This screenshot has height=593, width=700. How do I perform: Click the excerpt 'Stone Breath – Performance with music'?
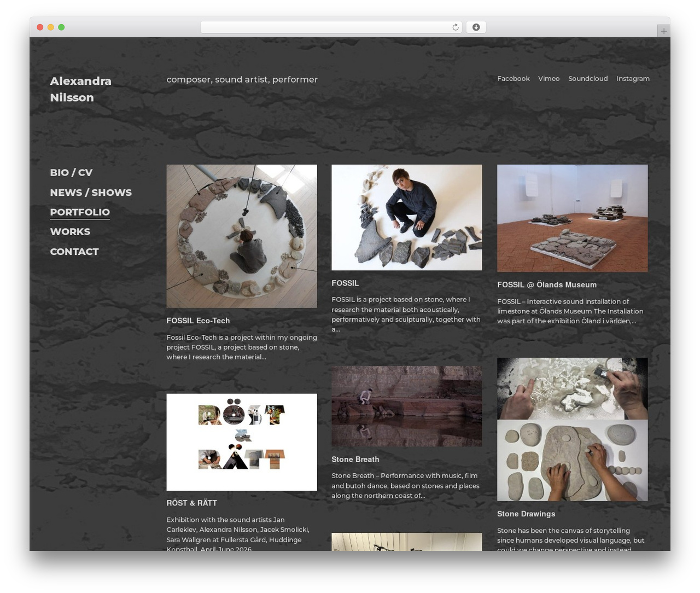pos(405,486)
